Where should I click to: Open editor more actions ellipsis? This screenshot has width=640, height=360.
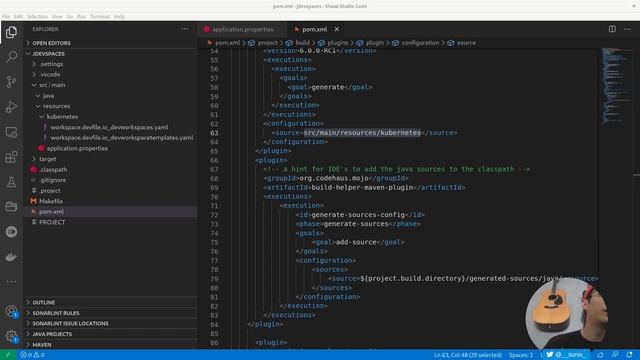pyautogui.click(x=627, y=29)
